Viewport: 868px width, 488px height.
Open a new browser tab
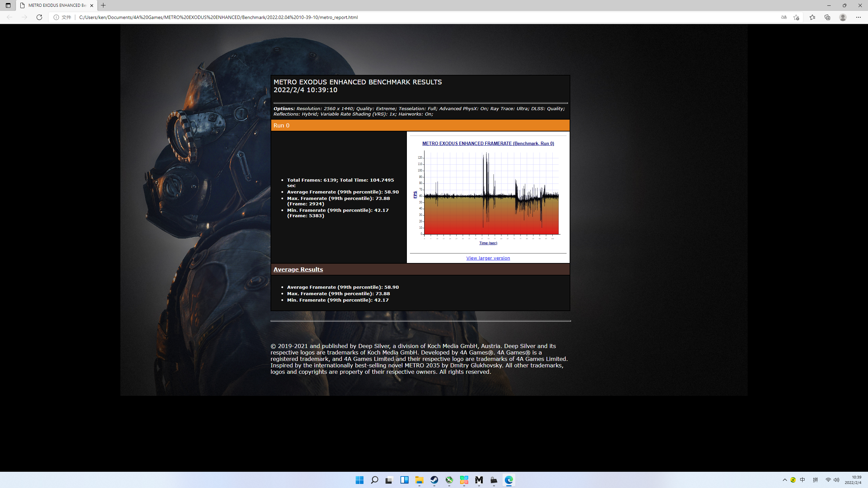tap(103, 5)
